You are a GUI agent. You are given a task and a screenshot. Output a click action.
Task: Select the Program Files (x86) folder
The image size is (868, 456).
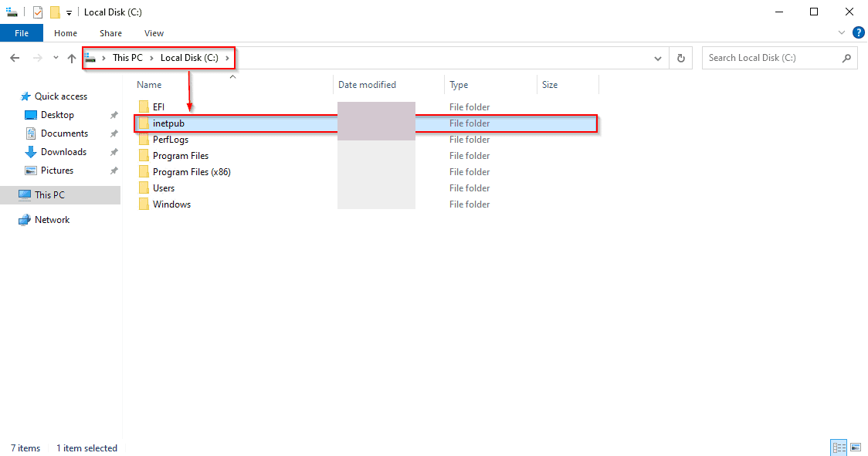click(x=191, y=171)
